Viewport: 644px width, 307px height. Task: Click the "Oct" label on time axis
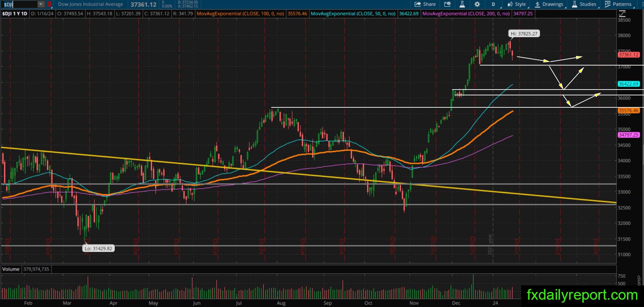point(368,303)
